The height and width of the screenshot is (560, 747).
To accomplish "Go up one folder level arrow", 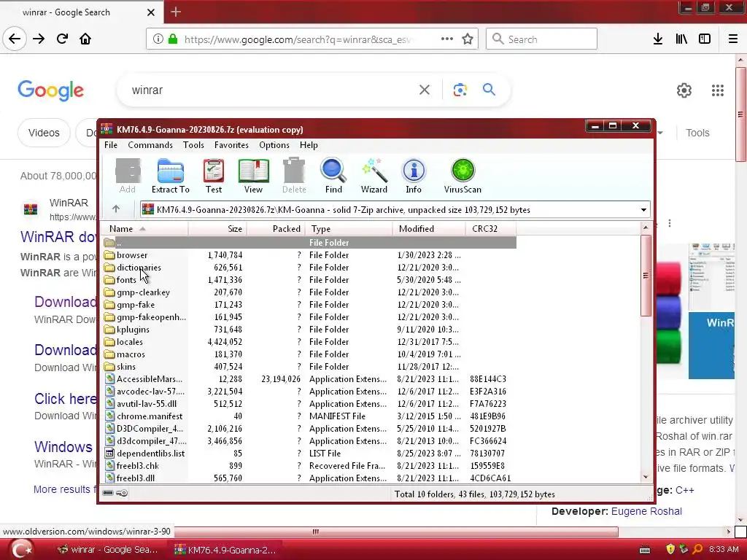I will [x=116, y=209].
